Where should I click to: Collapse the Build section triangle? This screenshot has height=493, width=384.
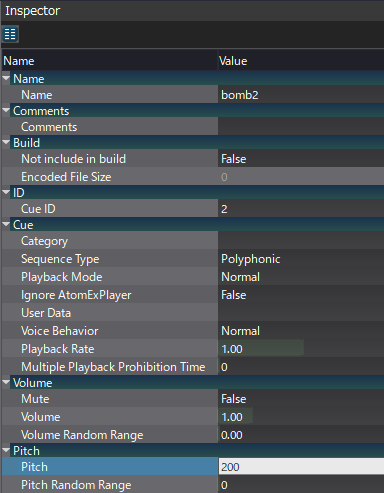tap(6, 143)
